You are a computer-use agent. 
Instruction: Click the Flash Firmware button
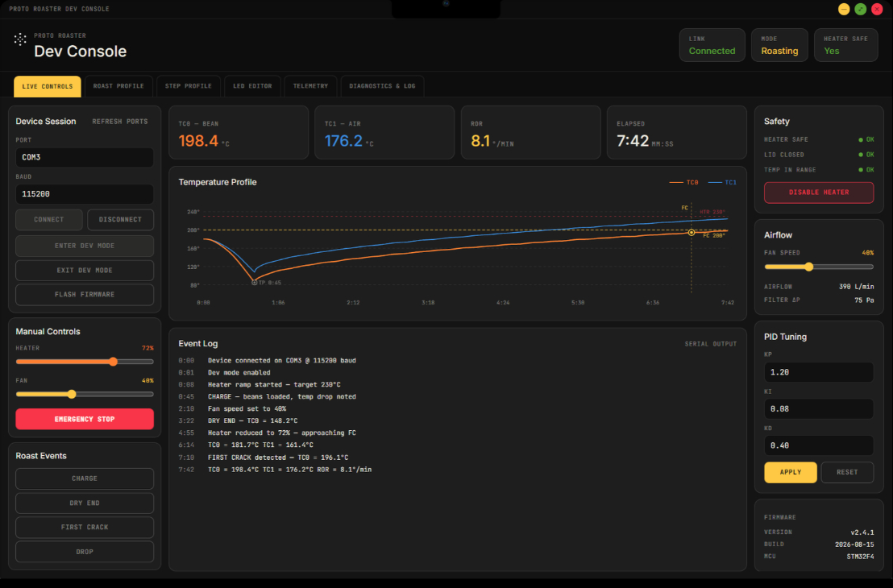[x=85, y=295]
